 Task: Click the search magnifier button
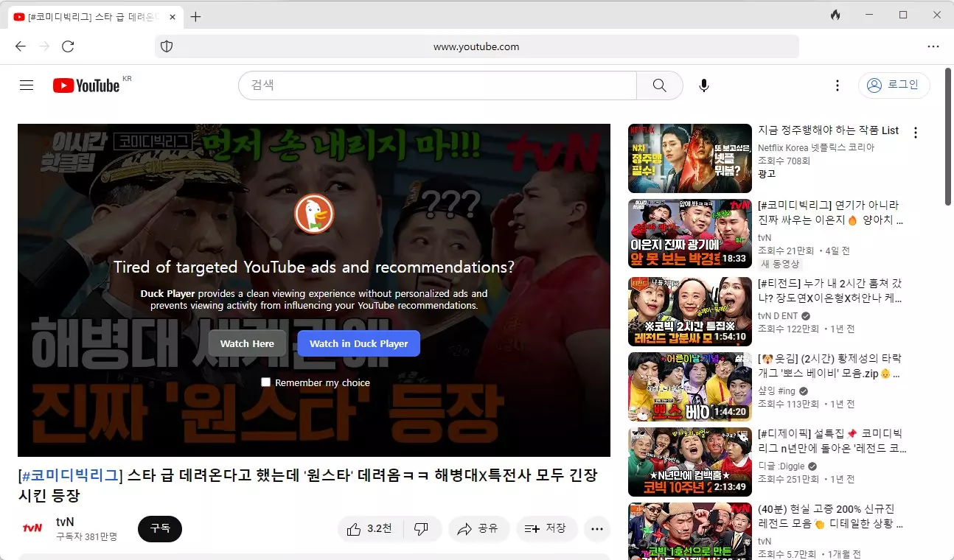tap(660, 85)
